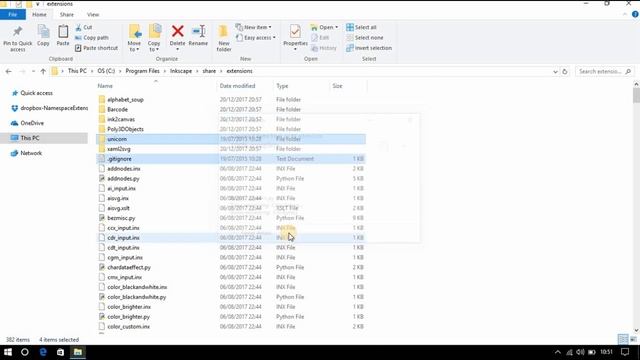Show hidden system tray icons

(558, 352)
